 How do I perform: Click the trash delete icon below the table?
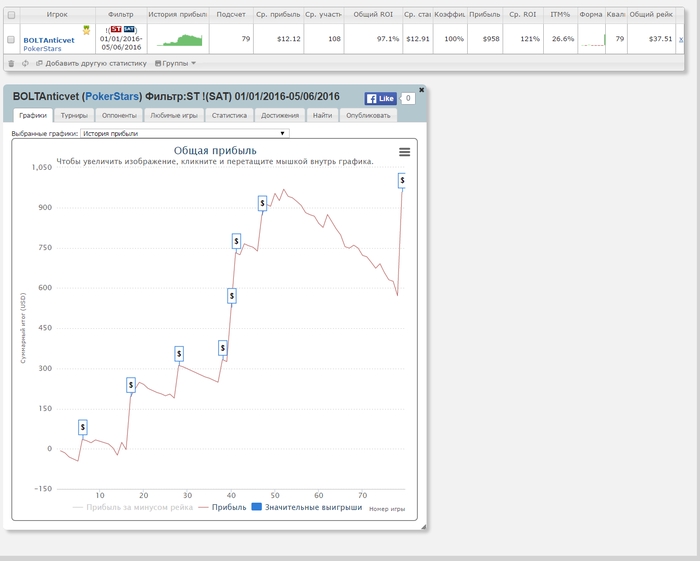12,63
